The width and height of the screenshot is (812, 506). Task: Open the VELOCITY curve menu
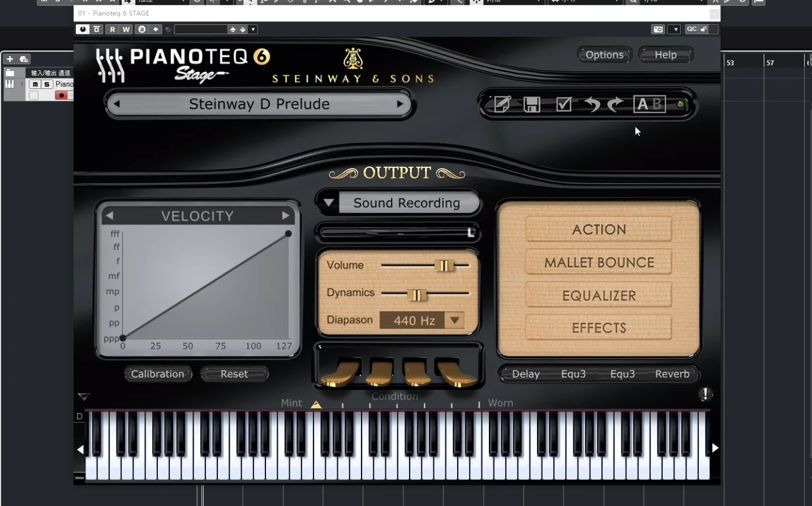tap(197, 216)
